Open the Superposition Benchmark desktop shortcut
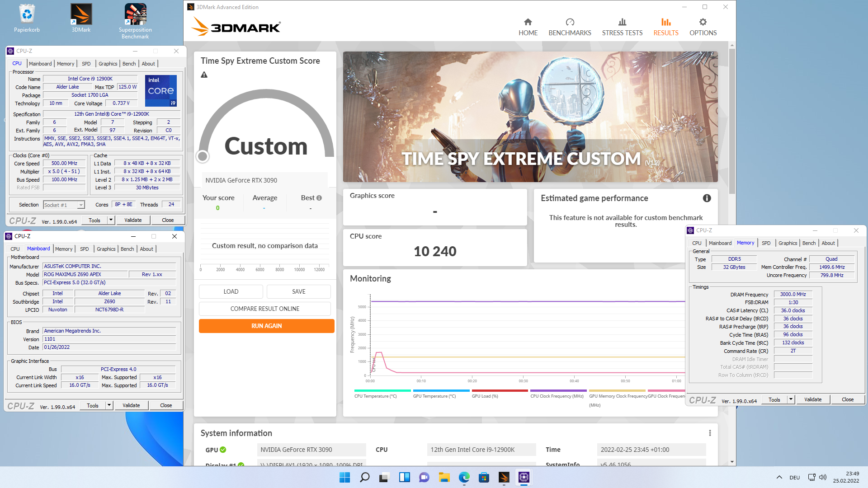 coord(135,21)
